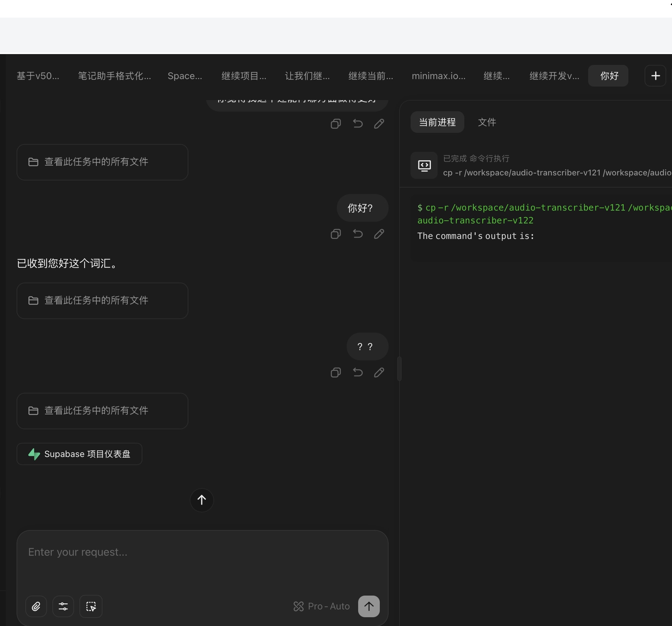Image resolution: width=672 pixels, height=626 pixels.
Task: Copy the 你好? message
Action: (x=335, y=234)
